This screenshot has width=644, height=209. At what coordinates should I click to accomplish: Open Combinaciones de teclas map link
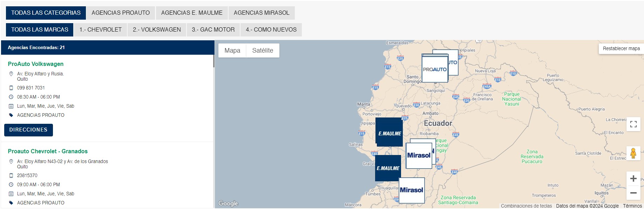point(526,206)
